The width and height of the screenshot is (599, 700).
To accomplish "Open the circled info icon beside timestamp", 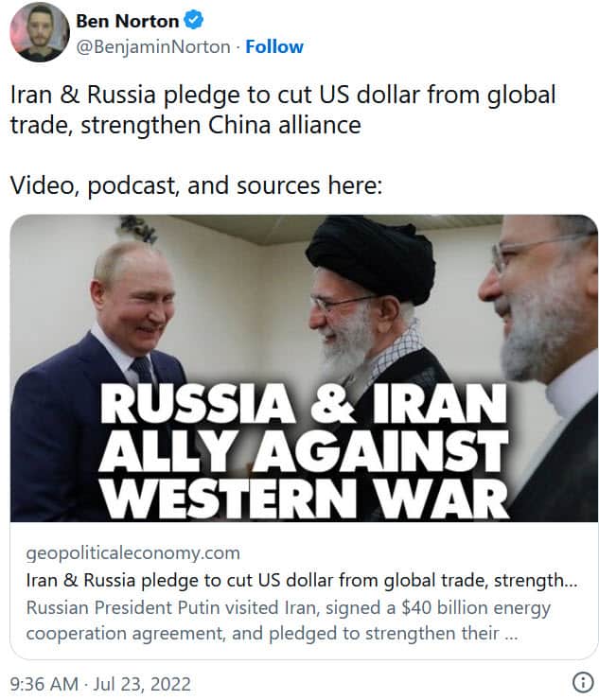I will point(583,682).
